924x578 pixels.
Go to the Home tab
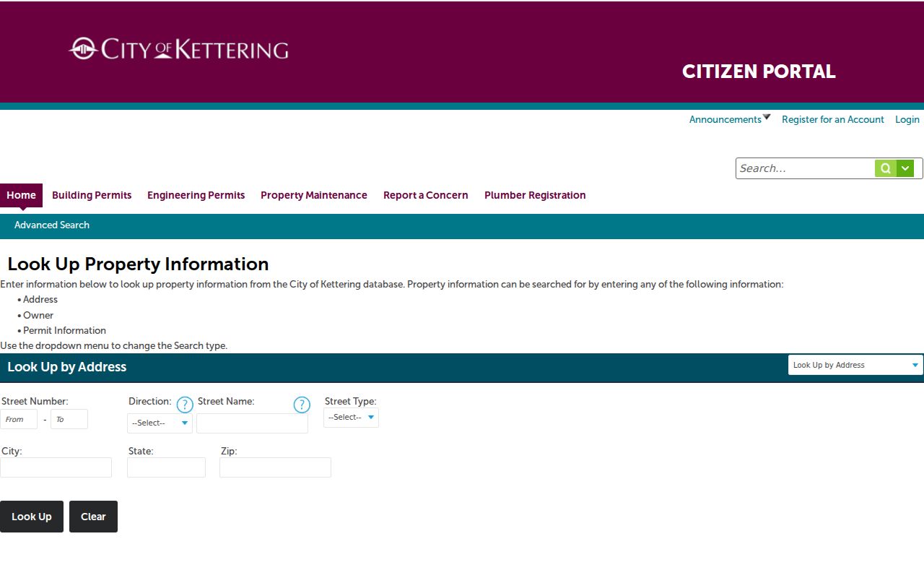21,195
